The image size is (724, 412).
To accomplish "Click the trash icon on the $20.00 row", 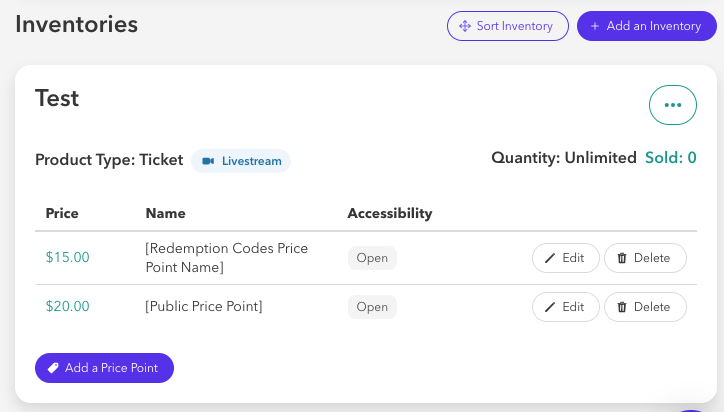I will coord(622,307).
